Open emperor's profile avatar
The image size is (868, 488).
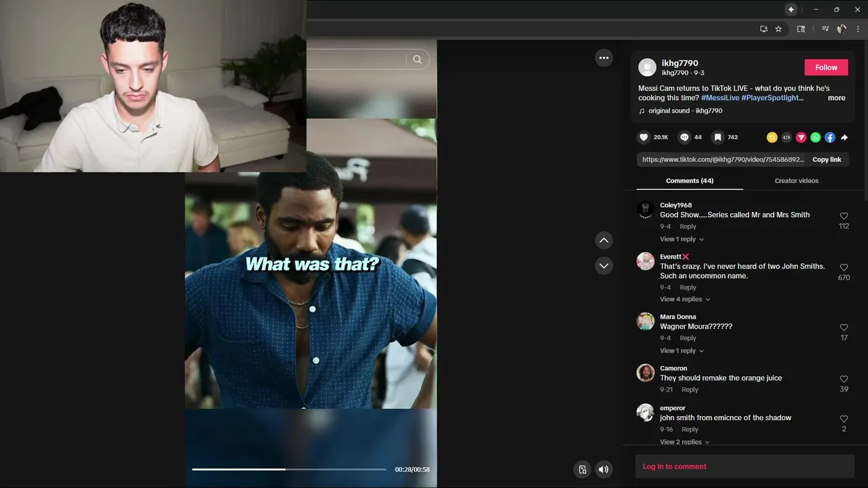click(646, 413)
